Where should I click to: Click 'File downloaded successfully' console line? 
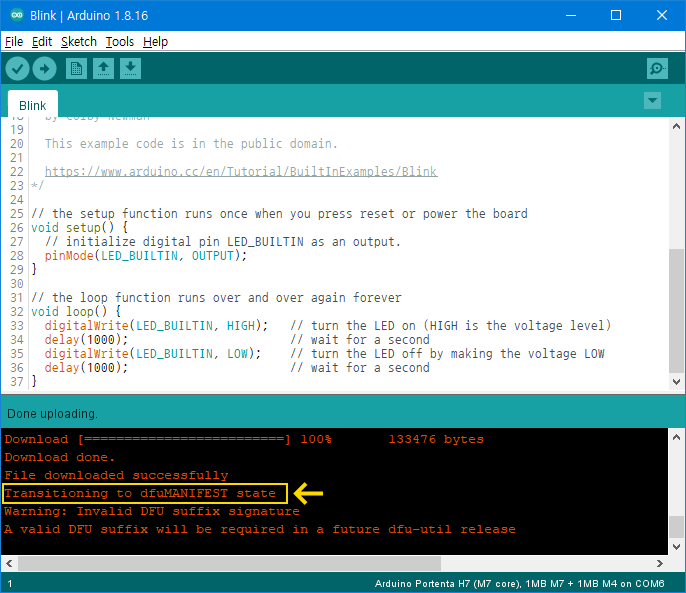tap(116, 475)
